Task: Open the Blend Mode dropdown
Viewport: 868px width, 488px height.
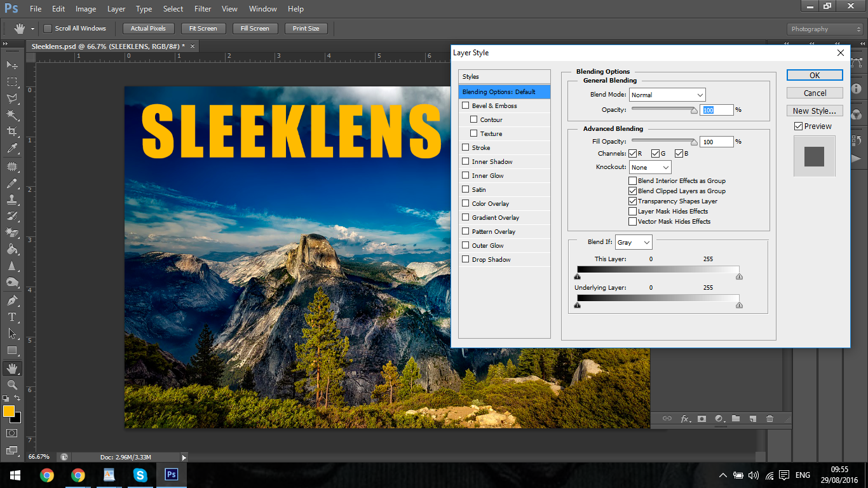Action: click(x=667, y=95)
